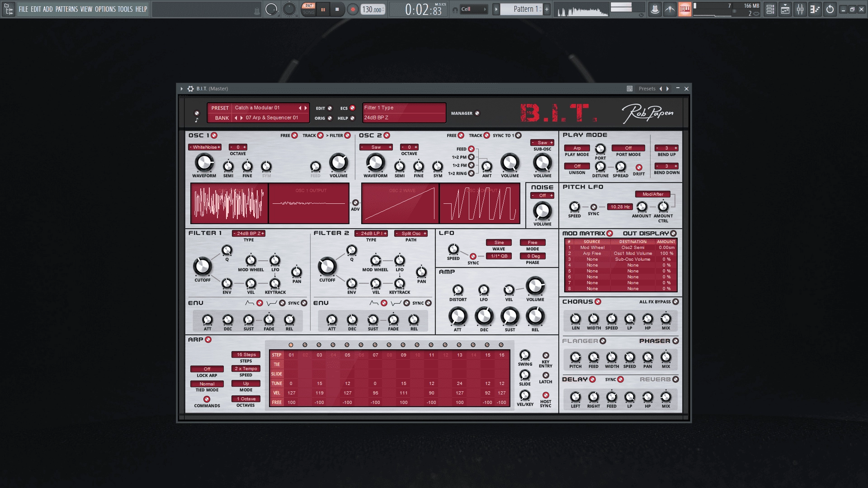
Task: Open the B.I.T. plugin gear settings icon
Action: [x=190, y=89]
